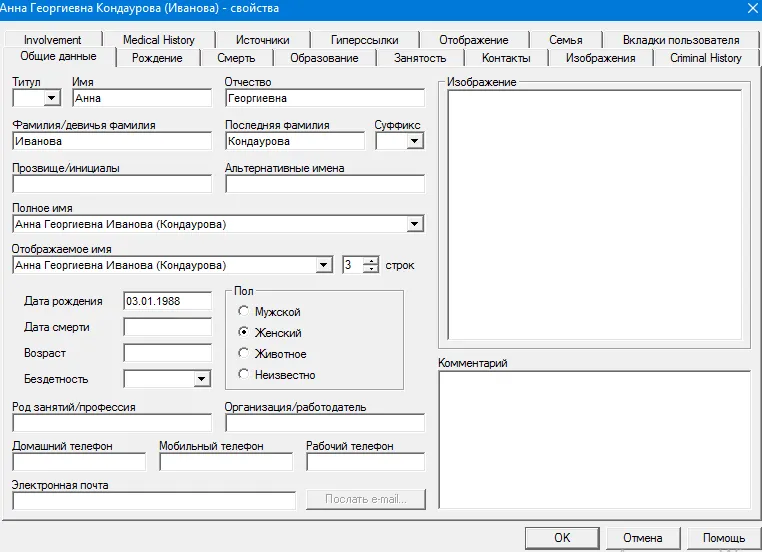The image size is (762, 552).
Task: Go to the Семья tab
Action: click(565, 40)
